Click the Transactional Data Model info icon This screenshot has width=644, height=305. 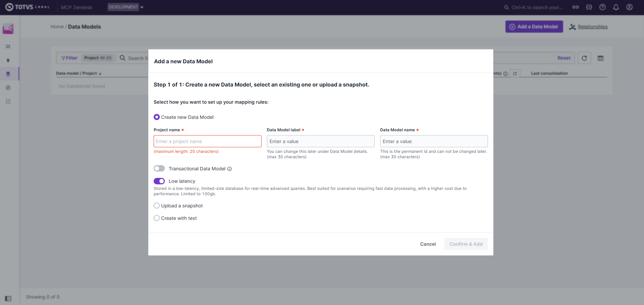point(229,169)
